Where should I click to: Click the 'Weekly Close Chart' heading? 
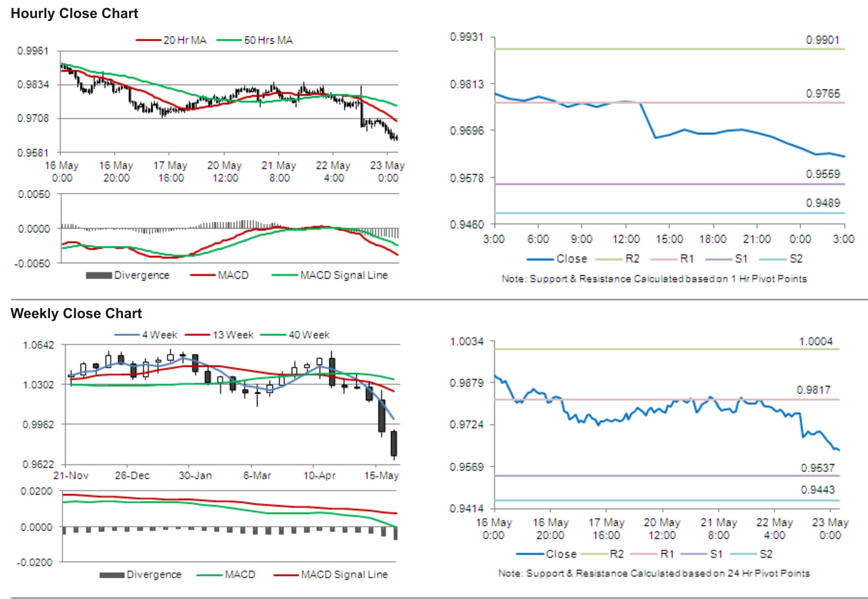(76, 313)
